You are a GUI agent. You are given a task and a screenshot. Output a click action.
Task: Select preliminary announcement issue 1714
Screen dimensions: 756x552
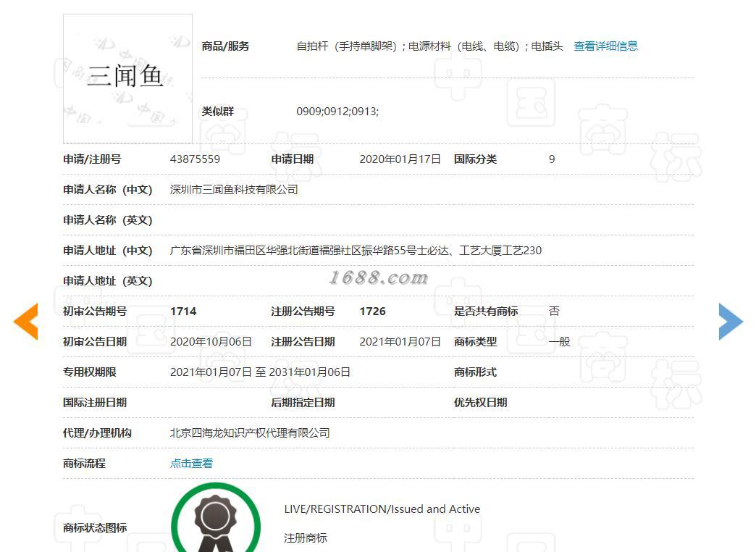coord(183,311)
